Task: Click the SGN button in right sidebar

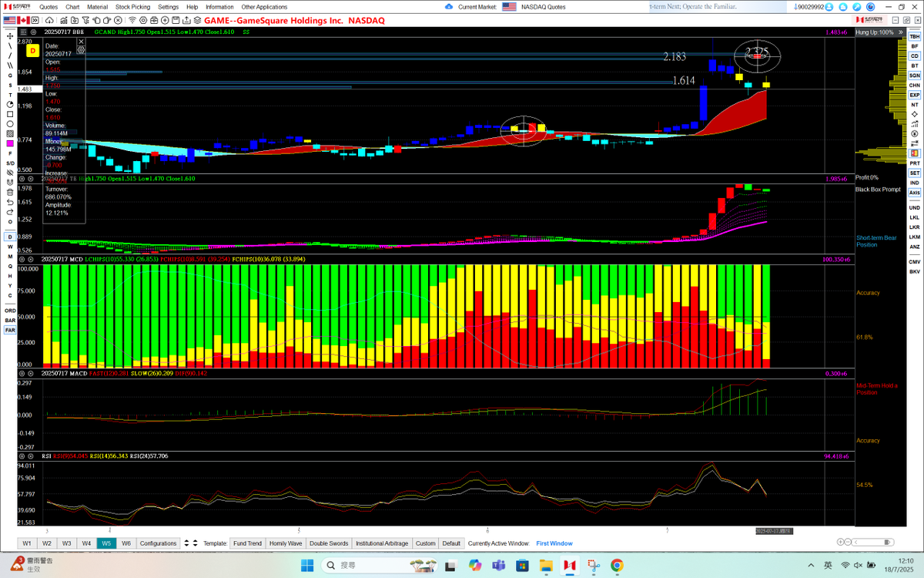Action: click(915, 76)
